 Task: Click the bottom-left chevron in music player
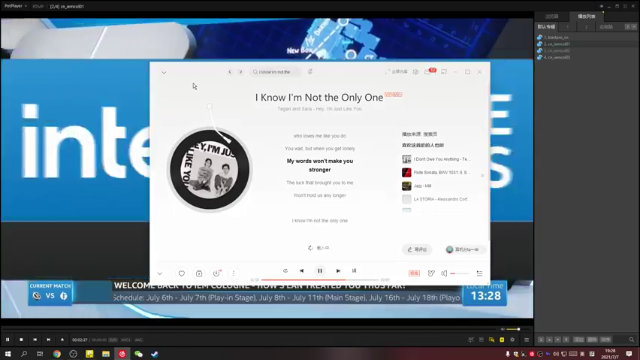(x=160, y=273)
